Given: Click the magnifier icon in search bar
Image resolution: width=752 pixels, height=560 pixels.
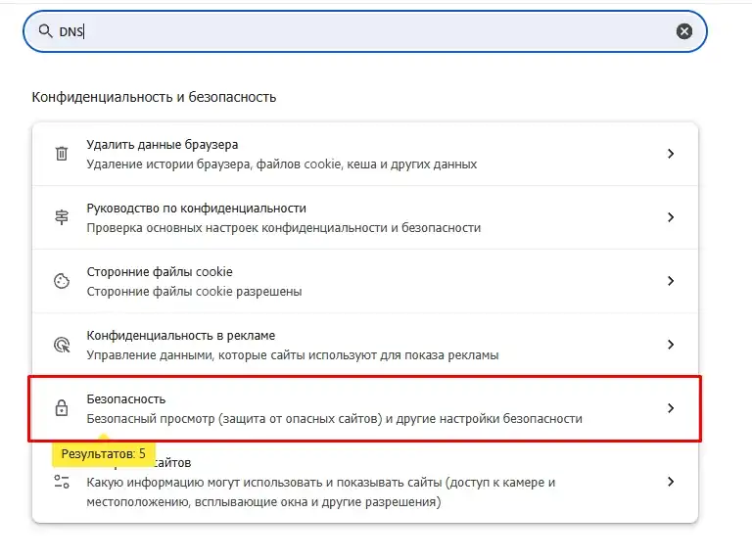Looking at the screenshot, I should (44, 31).
